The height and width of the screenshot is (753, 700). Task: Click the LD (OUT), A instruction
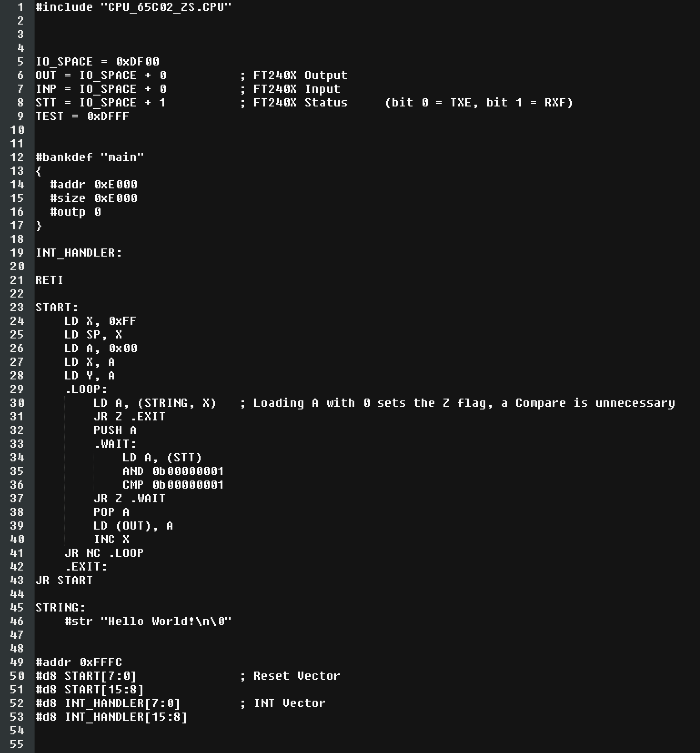pyautogui.click(x=133, y=526)
